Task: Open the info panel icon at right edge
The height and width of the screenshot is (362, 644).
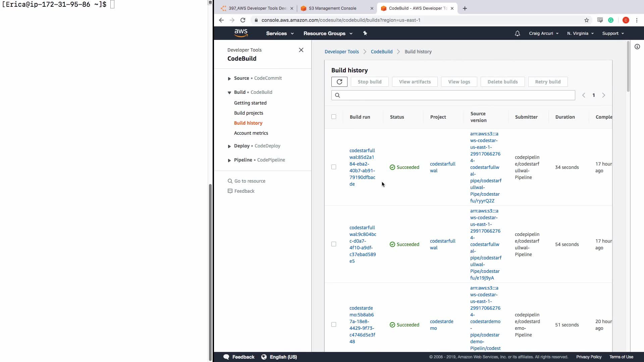Action: (637, 47)
